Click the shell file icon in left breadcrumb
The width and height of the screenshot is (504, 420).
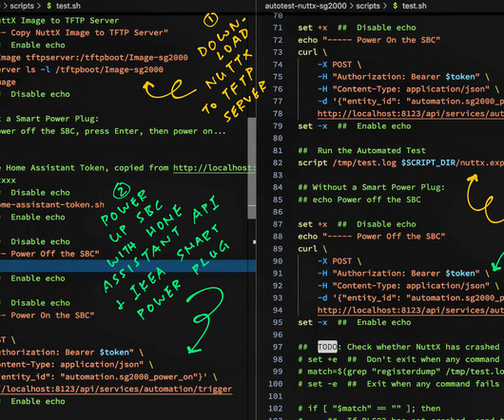(49, 6)
